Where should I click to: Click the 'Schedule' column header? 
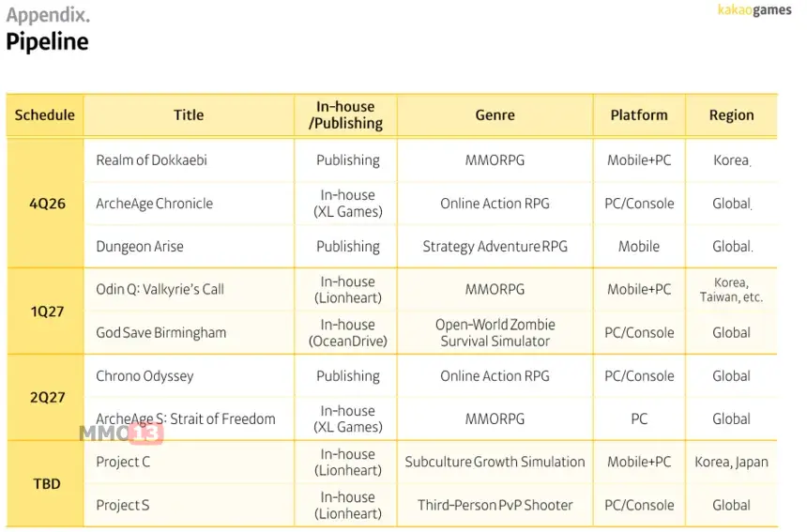point(45,114)
